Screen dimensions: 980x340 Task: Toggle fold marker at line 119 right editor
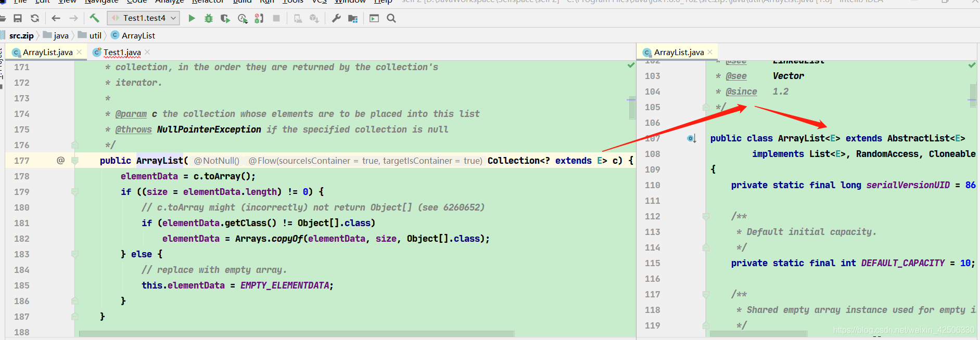point(706,325)
